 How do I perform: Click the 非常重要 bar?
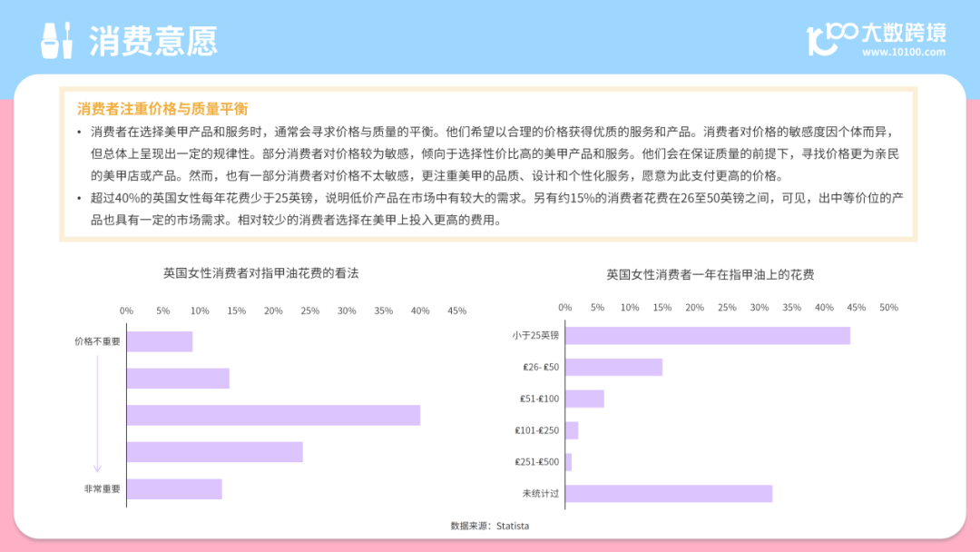pyautogui.click(x=174, y=488)
